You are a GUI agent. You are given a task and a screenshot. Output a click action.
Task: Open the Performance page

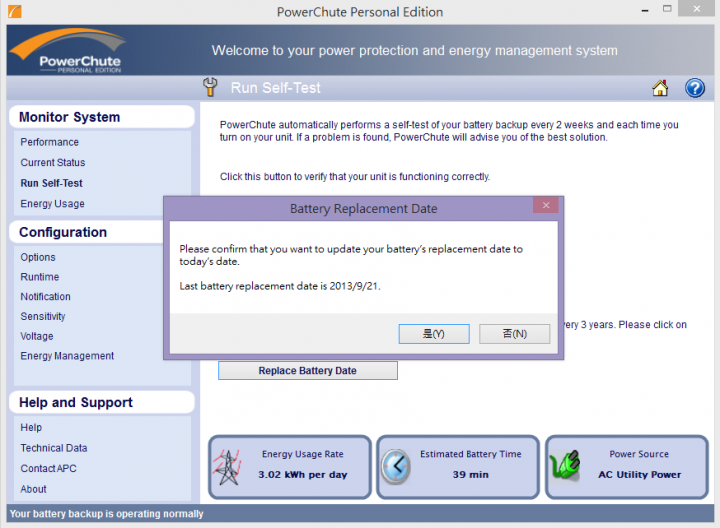coord(50,142)
